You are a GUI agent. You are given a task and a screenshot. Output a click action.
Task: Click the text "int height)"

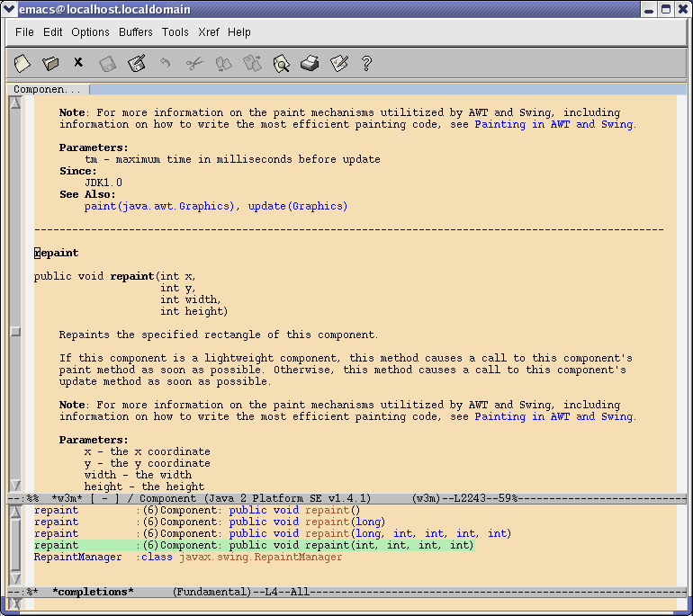pos(194,311)
